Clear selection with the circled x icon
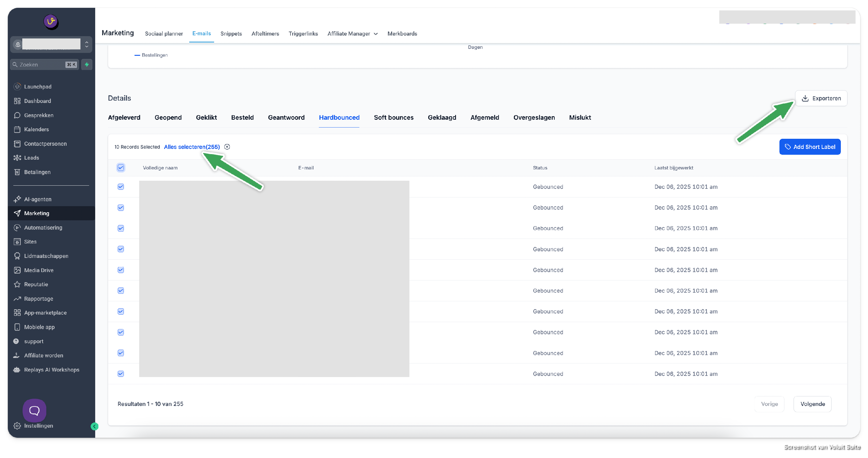868x458 pixels. tap(227, 147)
